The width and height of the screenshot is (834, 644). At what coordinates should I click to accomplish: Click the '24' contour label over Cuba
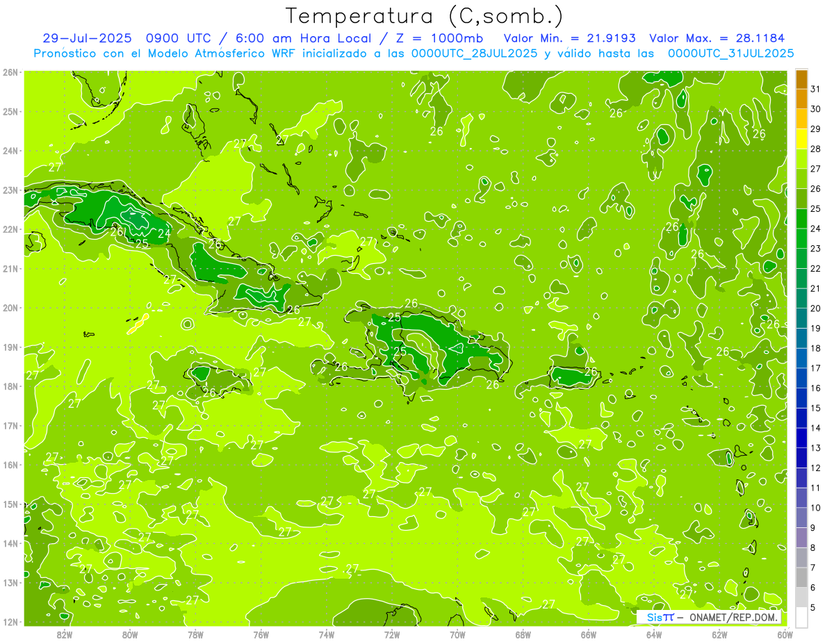click(x=164, y=233)
